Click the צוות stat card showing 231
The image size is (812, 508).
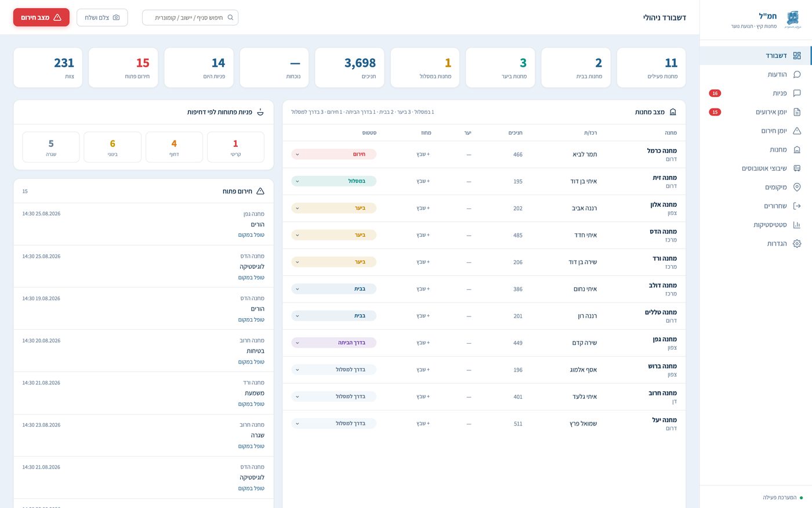48,68
